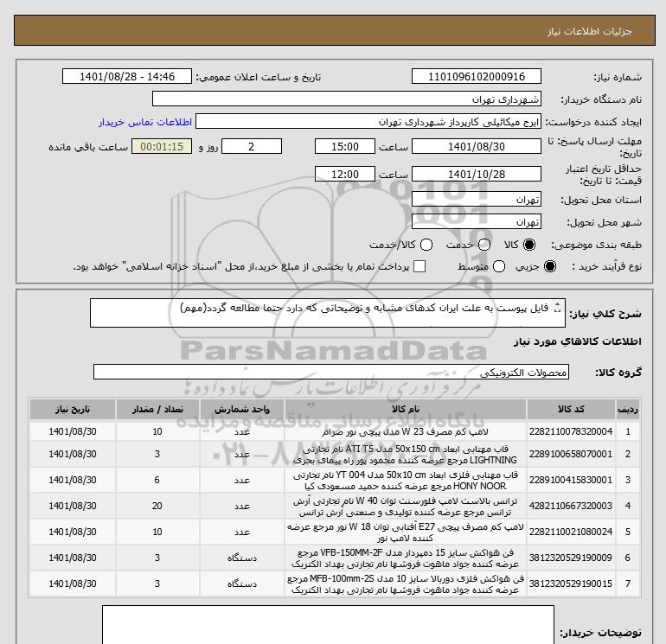Click the تعداد / مقدار column header
Viewport: 666px width, 644px height.
click(157, 410)
